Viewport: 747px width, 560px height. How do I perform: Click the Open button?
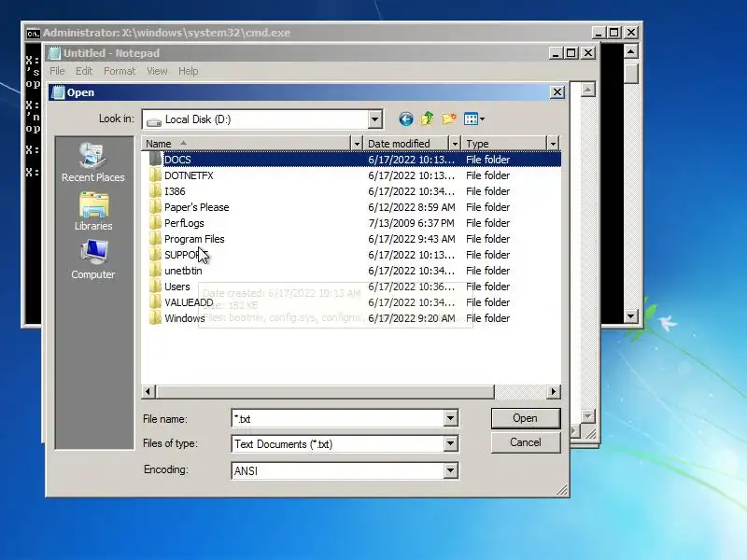click(526, 418)
